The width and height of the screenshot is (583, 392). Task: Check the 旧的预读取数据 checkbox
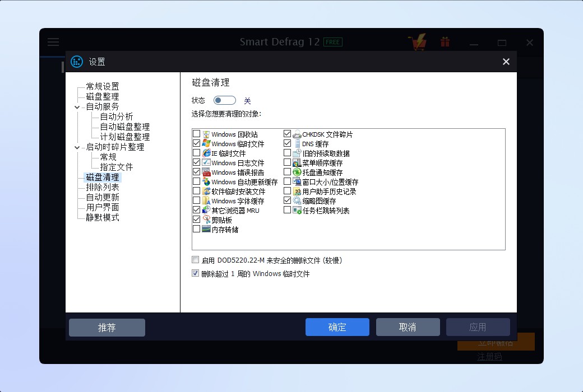coord(287,153)
